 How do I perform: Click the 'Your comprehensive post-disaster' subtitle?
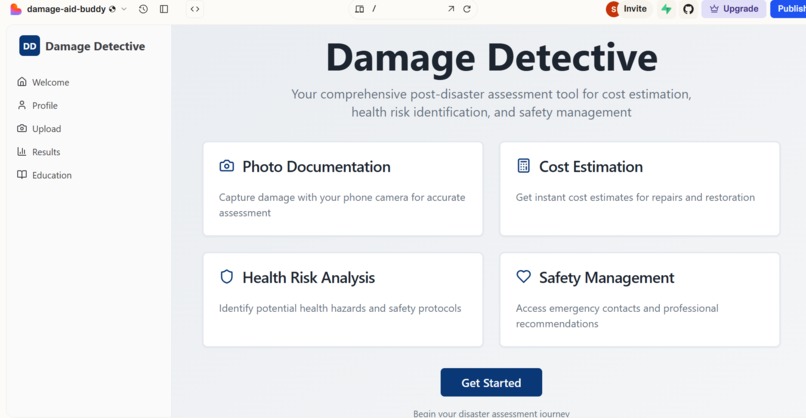(x=491, y=103)
